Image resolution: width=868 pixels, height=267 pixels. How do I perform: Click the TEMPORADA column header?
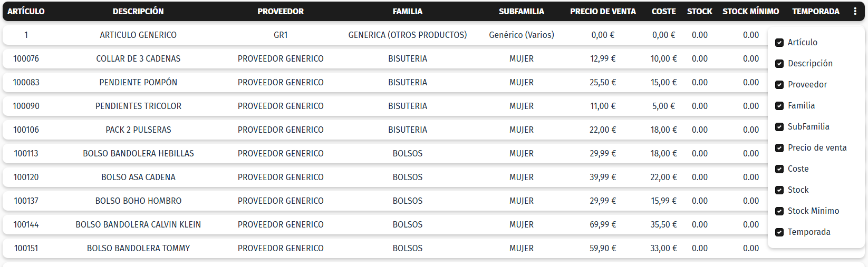click(815, 11)
